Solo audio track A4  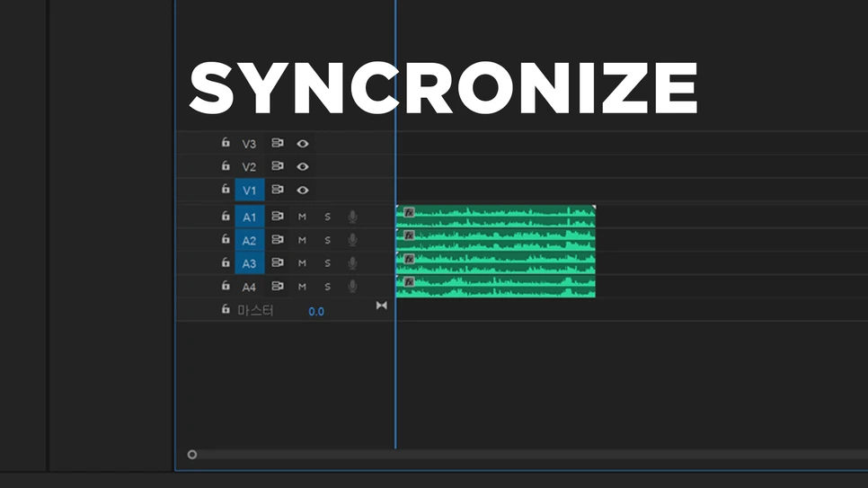[328, 287]
